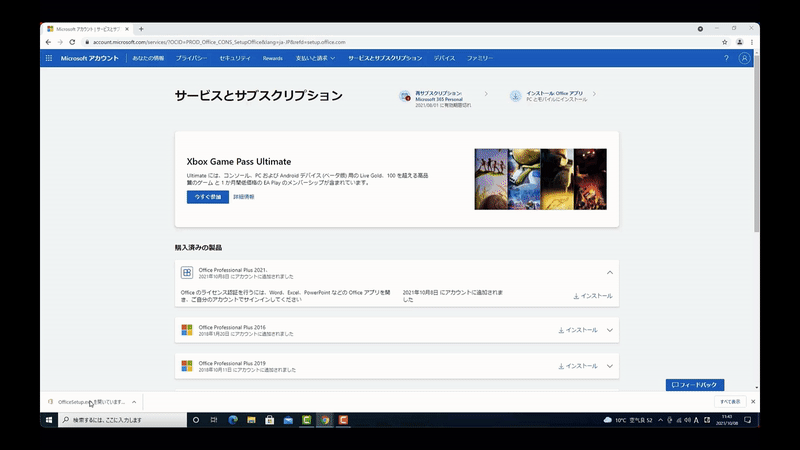800x450 pixels.
Task: Go to the Rewards menu
Action: click(x=272, y=58)
